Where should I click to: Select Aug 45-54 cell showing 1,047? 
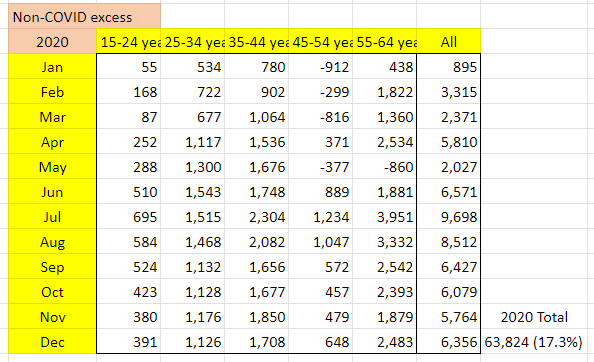tap(320, 242)
